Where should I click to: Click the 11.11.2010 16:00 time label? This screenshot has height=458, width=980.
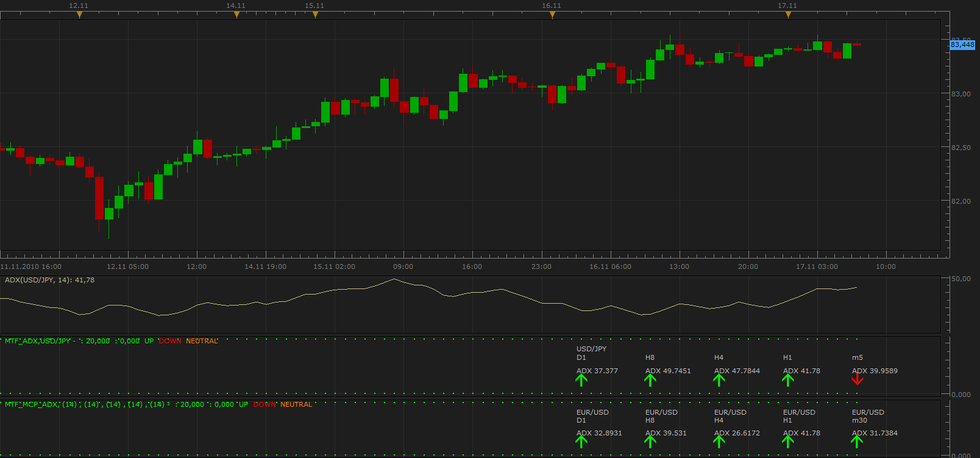(x=31, y=267)
